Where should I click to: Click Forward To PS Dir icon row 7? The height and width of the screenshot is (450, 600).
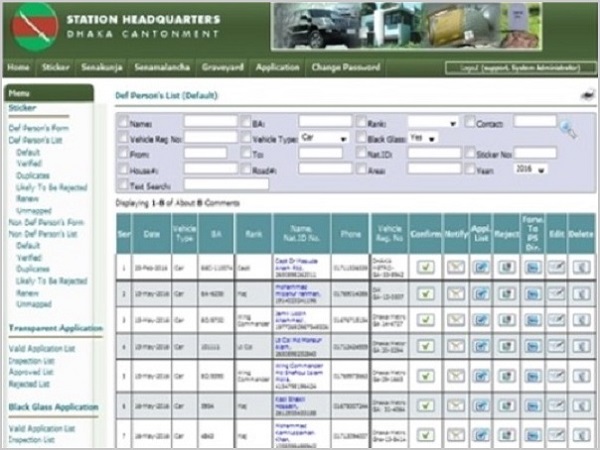[533, 435]
